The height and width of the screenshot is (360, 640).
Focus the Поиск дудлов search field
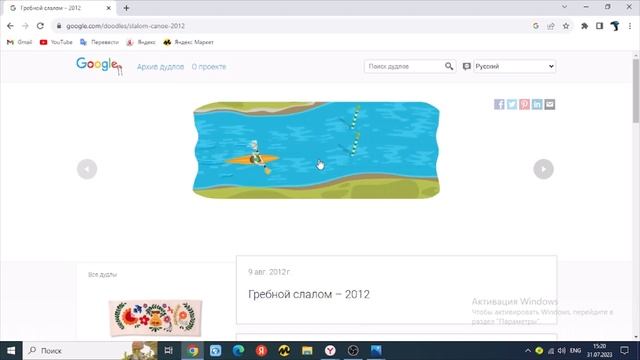coord(404,66)
